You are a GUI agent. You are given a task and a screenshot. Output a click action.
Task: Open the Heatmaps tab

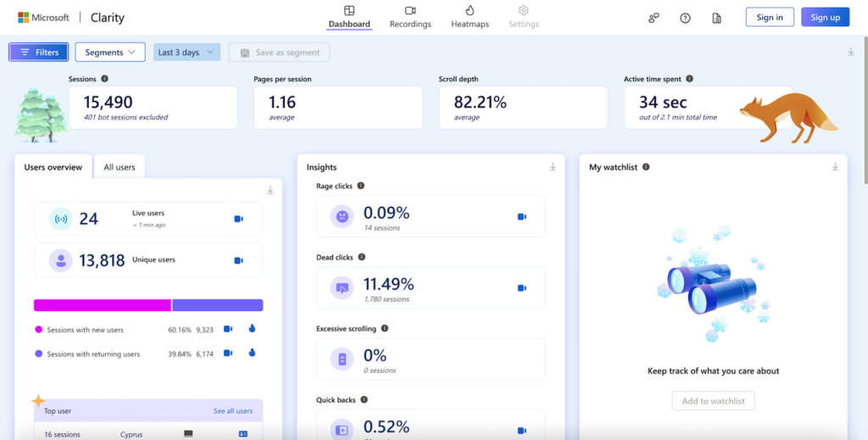tap(470, 17)
